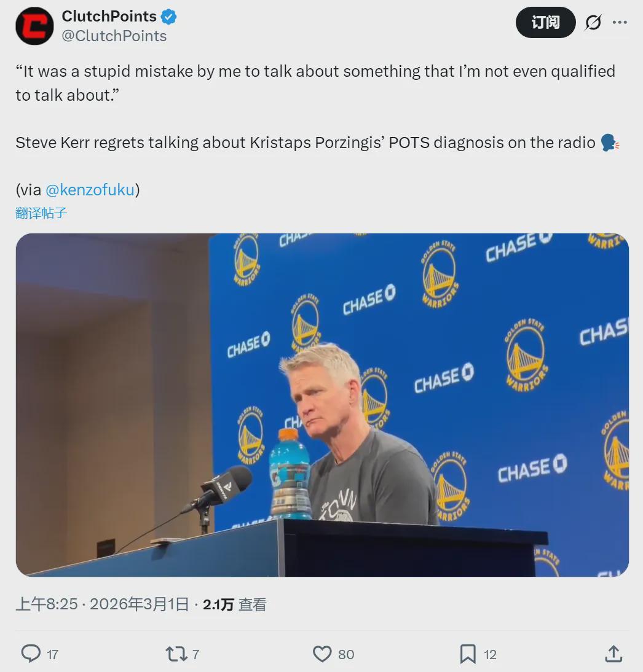Screen dimensions: 643x672
Task: Open the 上午8:25 2026年3月1日 timestamp
Action: (102, 604)
